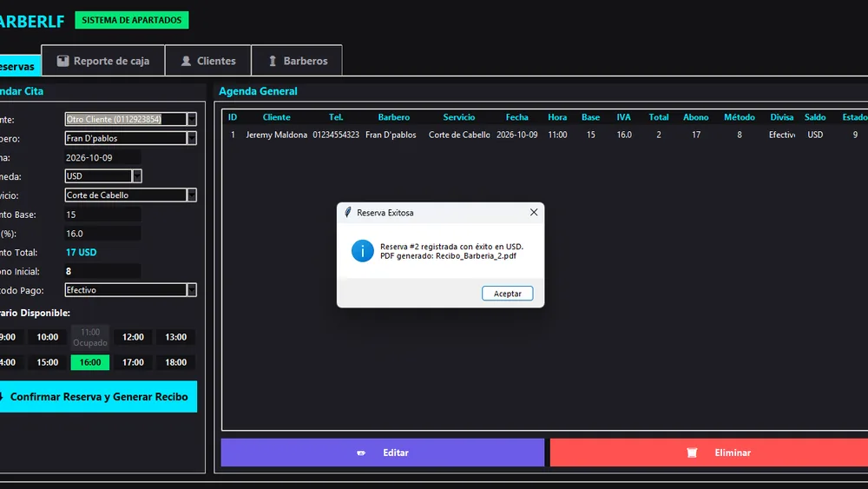
Task: Click the Eliminar button
Action: click(x=709, y=453)
